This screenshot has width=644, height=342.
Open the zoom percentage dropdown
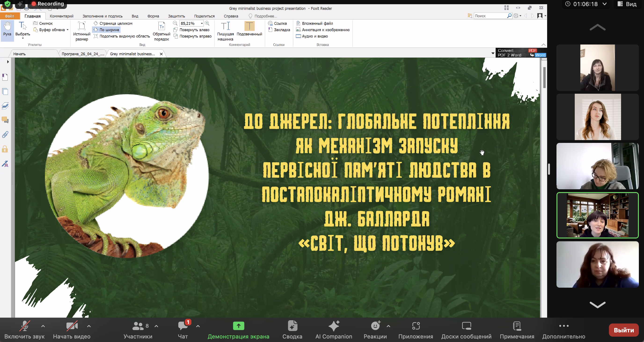(201, 23)
